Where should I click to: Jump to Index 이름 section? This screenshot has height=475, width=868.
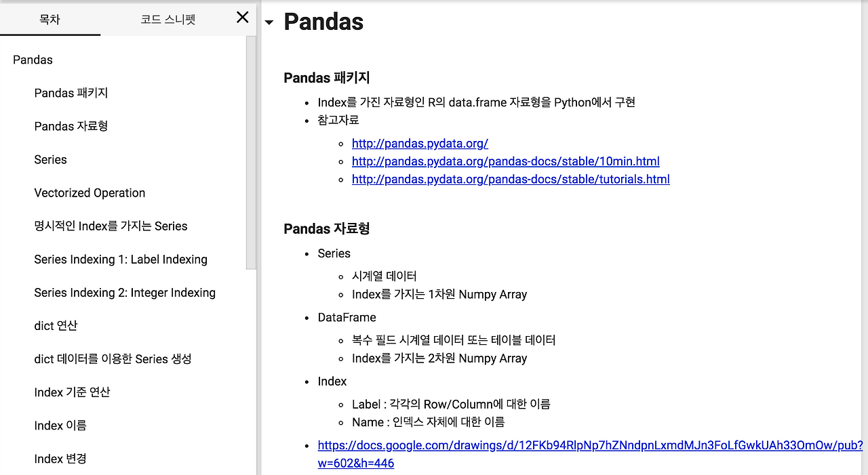click(x=60, y=425)
